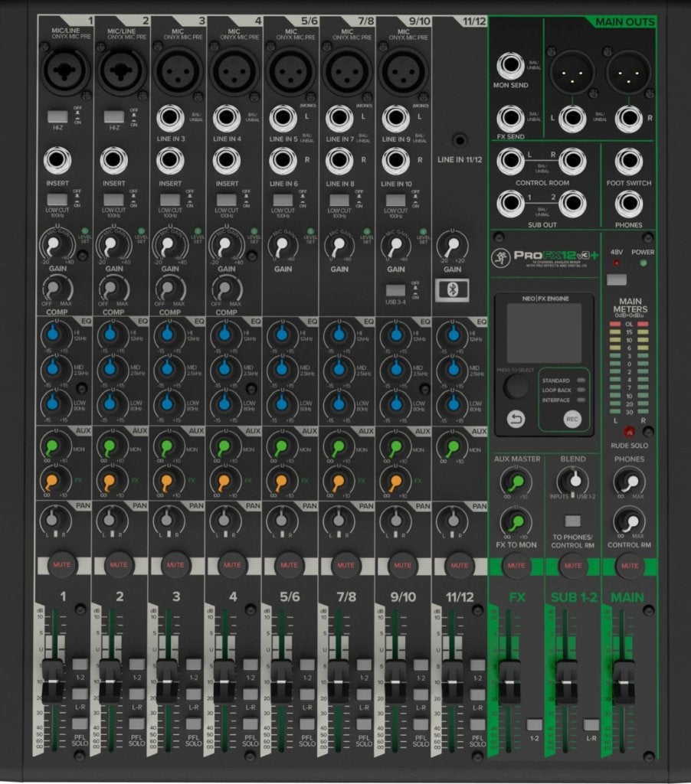
Task: Click the channel 6 line in 6 jack
Action: click(x=283, y=161)
